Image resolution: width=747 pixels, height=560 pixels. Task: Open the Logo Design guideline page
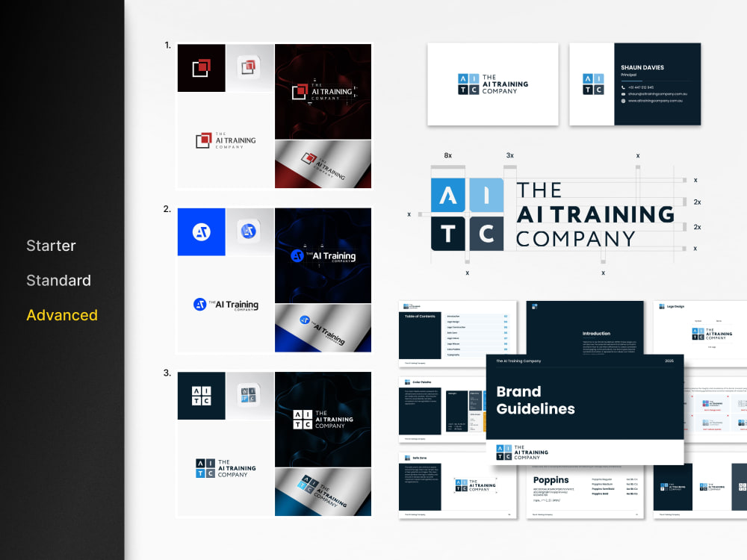pyautogui.click(x=700, y=335)
